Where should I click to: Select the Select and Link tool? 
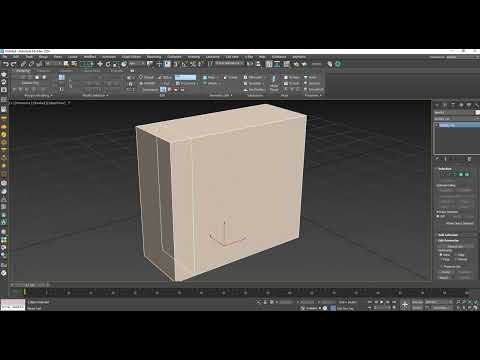tap(24, 64)
